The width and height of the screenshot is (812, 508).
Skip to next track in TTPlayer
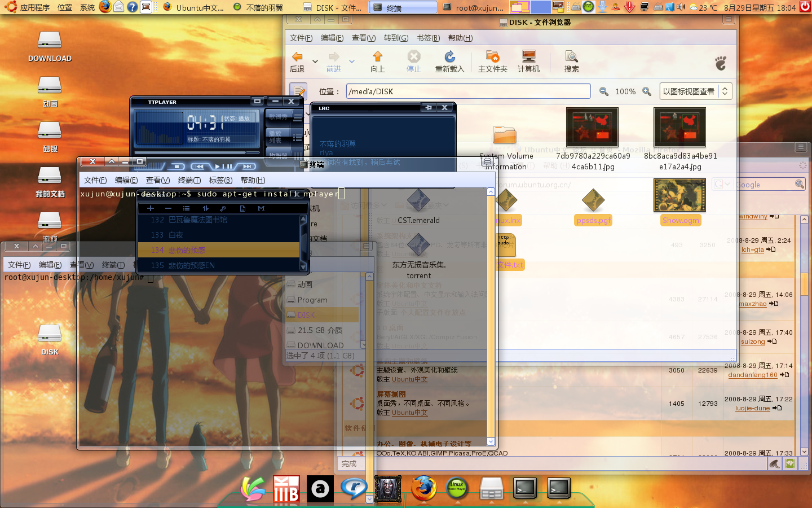tap(248, 167)
